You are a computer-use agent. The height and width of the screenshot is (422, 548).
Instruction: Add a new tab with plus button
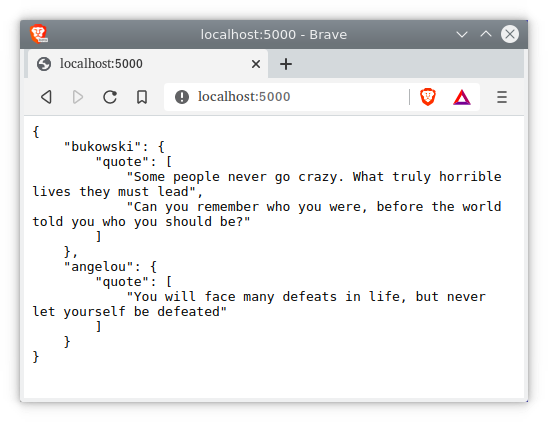tap(286, 64)
